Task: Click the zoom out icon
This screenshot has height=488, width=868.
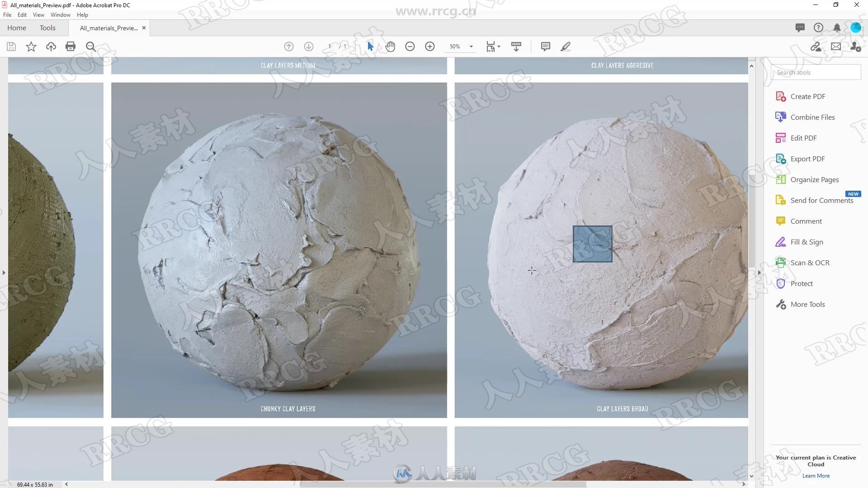Action: pyautogui.click(x=410, y=46)
